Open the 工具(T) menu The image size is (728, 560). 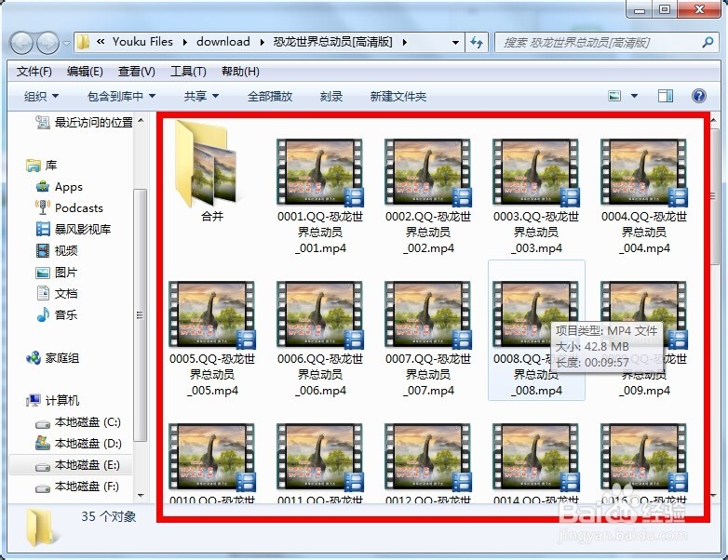click(x=188, y=72)
